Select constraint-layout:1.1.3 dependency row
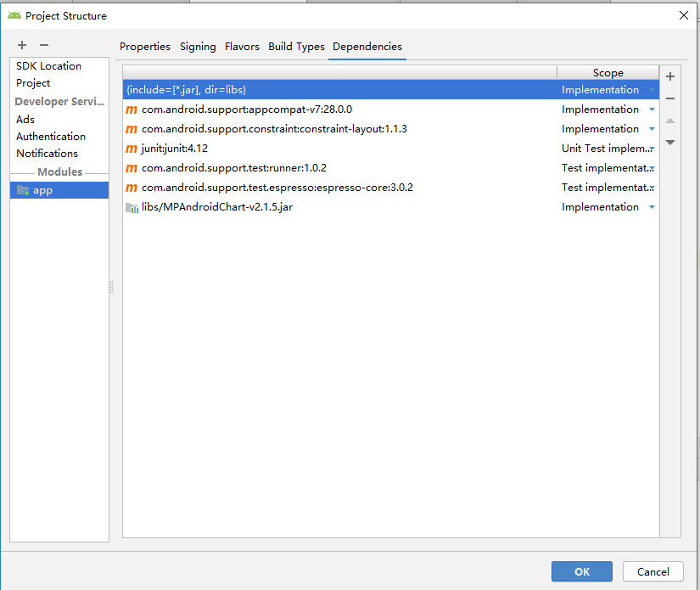The height and width of the screenshot is (590, 700). [x=390, y=130]
